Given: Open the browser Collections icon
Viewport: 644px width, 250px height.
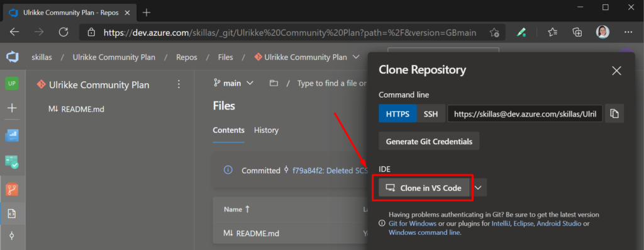Looking at the screenshot, I should tap(577, 32).
